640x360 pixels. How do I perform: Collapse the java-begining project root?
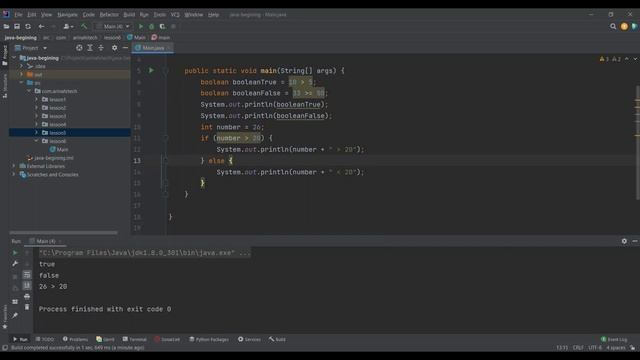[14, 58]
